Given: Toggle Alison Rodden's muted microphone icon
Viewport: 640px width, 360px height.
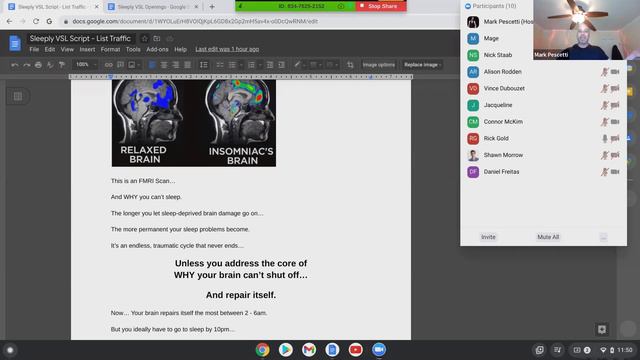Looking at the screenshot, I should (x=605, y=72).
